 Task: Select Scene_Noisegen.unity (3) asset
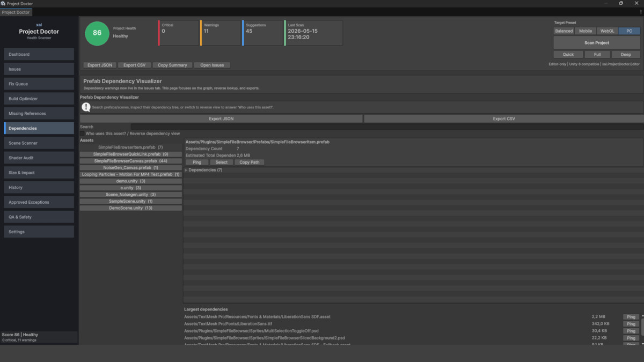pos(130,195)
